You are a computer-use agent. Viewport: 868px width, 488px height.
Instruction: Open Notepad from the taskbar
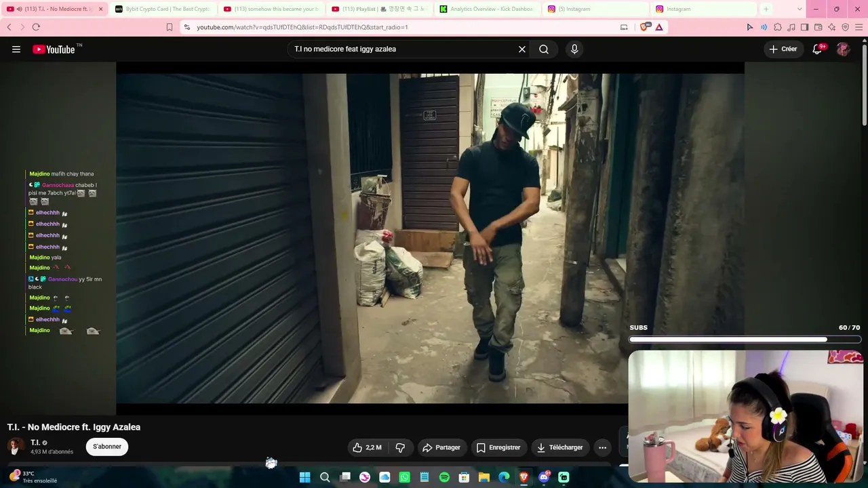pyautogui.click(x=425, y=477)
